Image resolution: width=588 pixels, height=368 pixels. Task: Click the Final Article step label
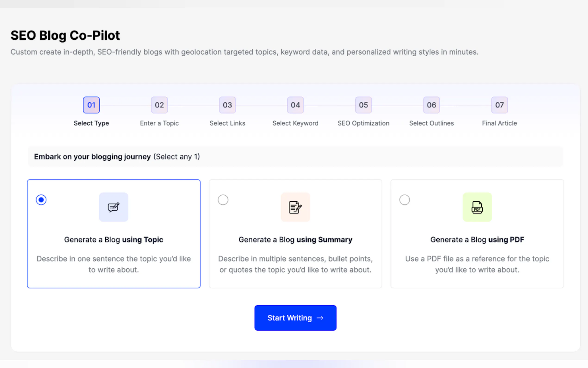500,123
